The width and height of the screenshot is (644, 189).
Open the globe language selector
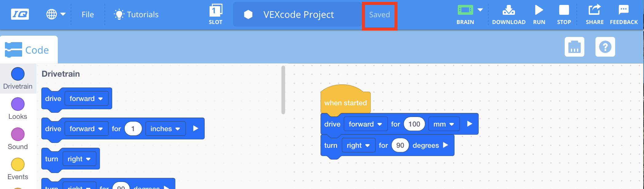pos(56,14)
